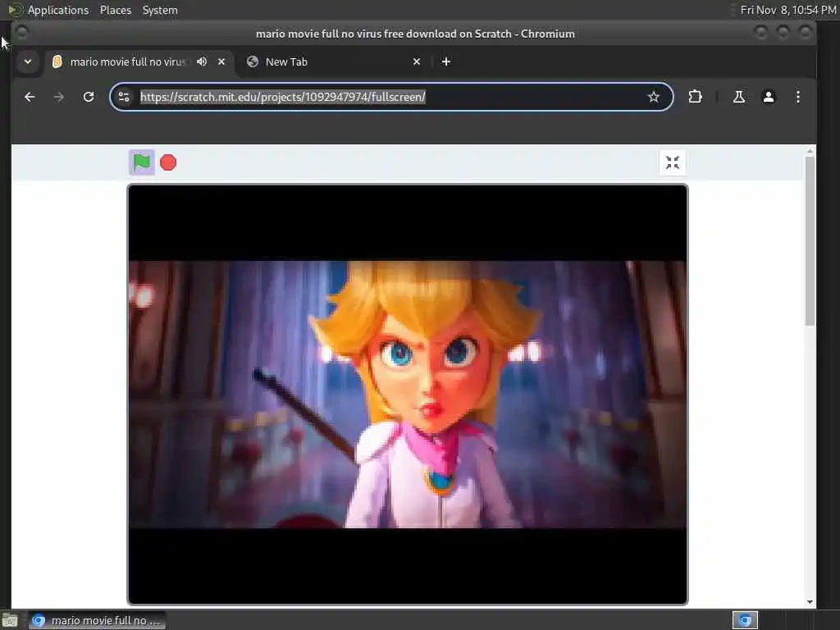Click the mario movie taskbar window button
This screenshot has height=630, width=840.
coord(97,620)
